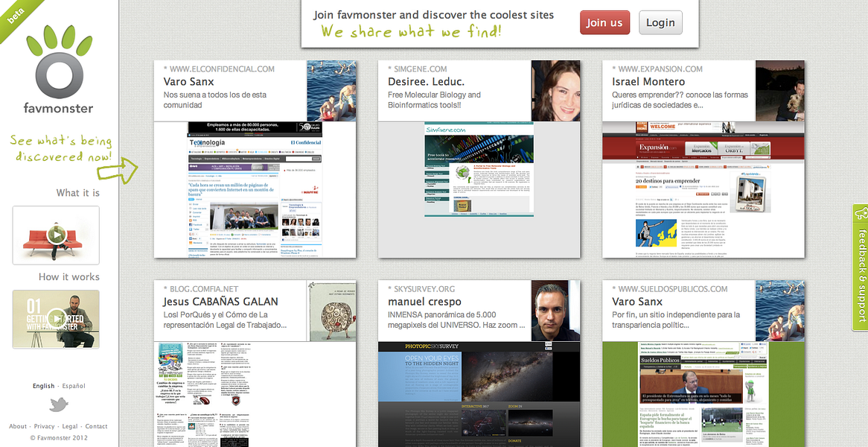Click 'Free Molecular Biology and Bioinformatics tools!!'
The image size is (868, 447).
pyautogui.click(x=434, y=100)
